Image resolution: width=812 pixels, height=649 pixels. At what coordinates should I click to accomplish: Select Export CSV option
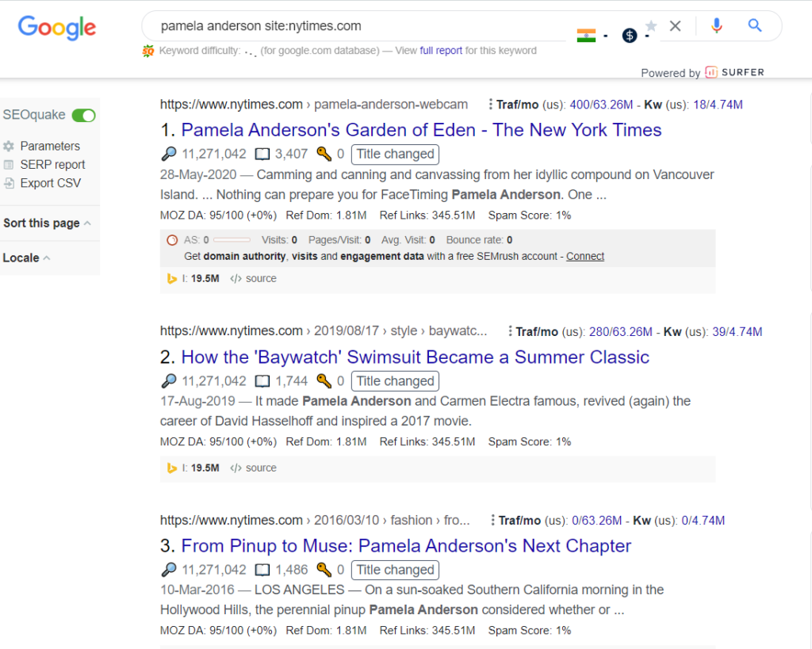pos(50,183)
